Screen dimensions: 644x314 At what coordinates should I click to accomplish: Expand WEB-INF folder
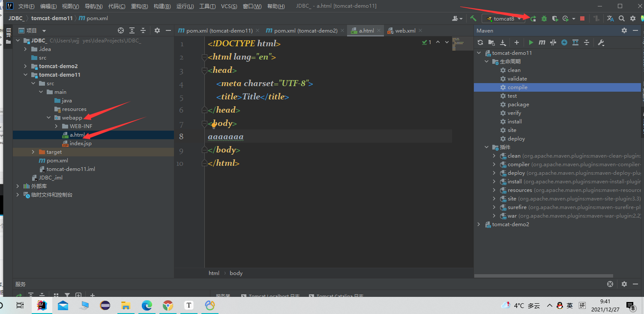point(57,126)
